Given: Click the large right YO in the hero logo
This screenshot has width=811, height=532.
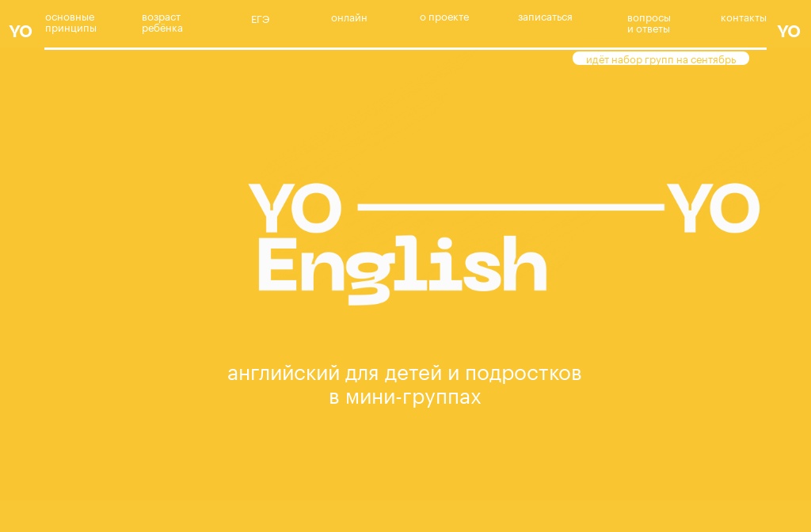Looking at the screenshot, I should pos(713,207).
